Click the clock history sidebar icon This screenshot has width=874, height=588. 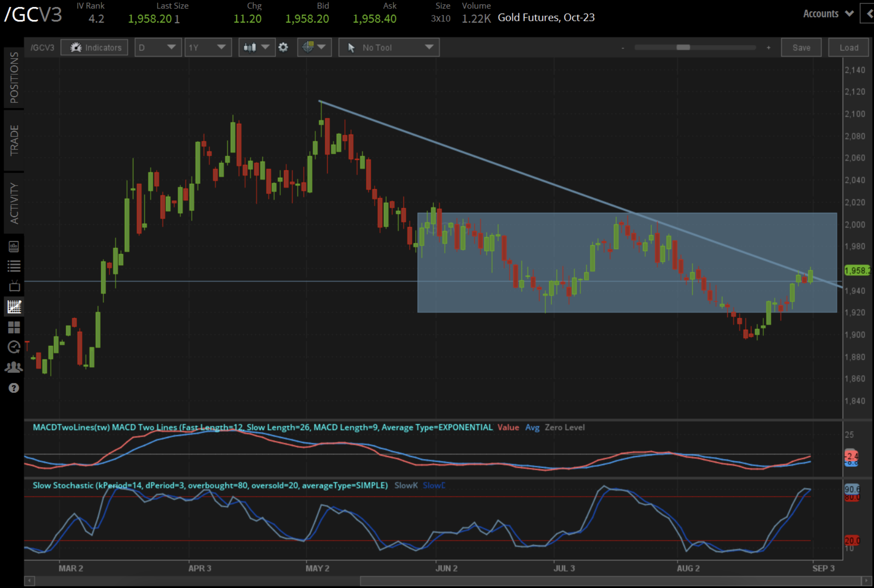(x=14, y=347)
